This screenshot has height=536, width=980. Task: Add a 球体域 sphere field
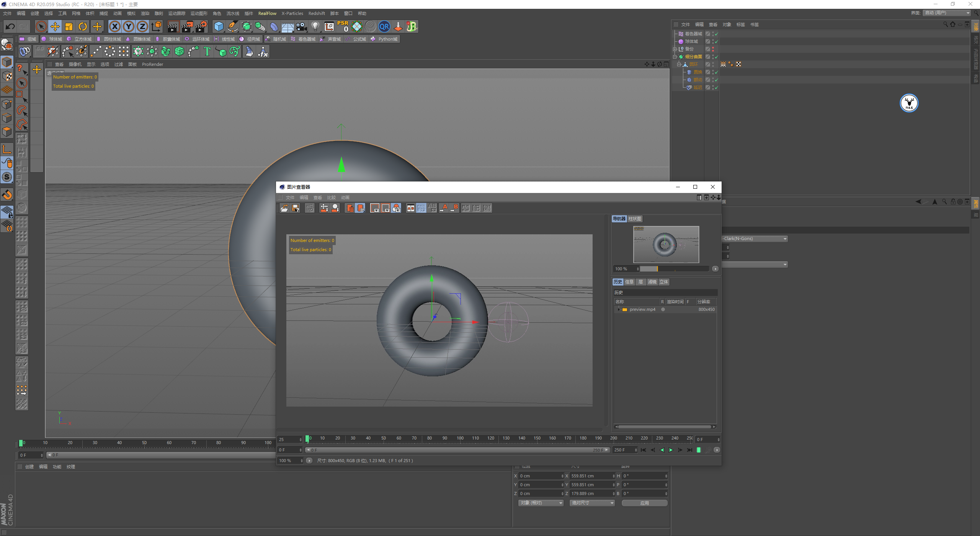click(52, 39)
